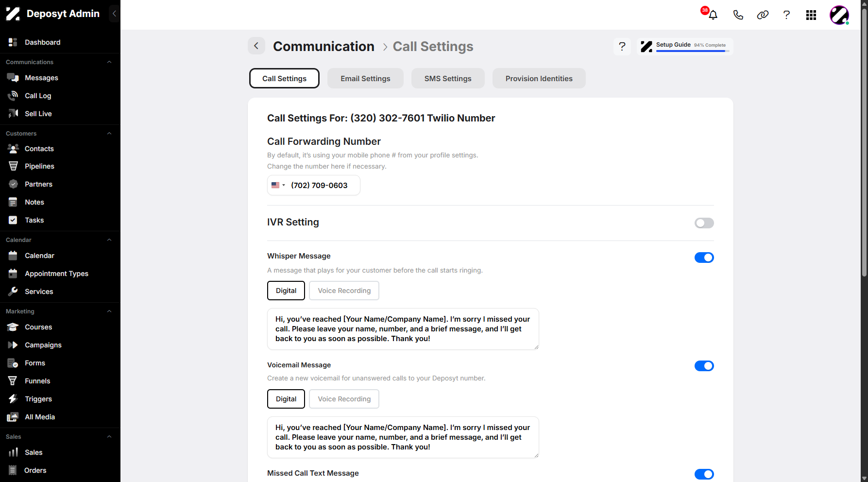Image resolution: width=868 pixels, height=482 pixels.
Task: Select Digital for Voicemail Message
Action: (x=286, y=399)
